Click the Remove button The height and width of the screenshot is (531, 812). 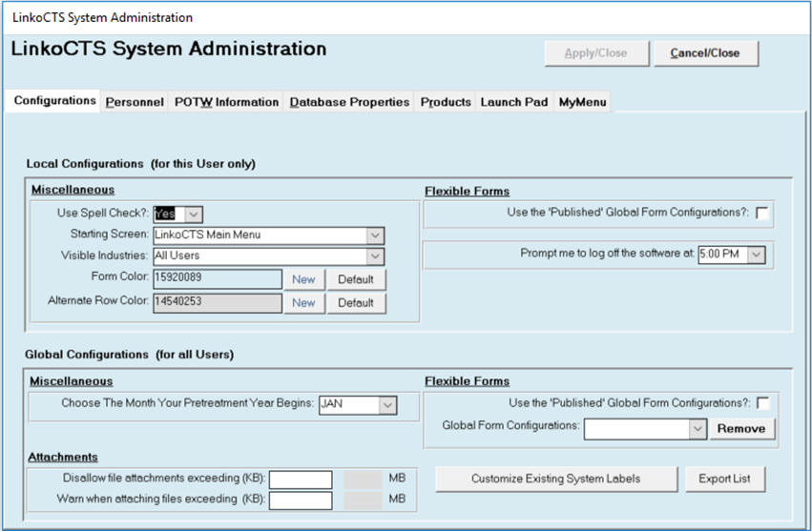coord(742,429)
